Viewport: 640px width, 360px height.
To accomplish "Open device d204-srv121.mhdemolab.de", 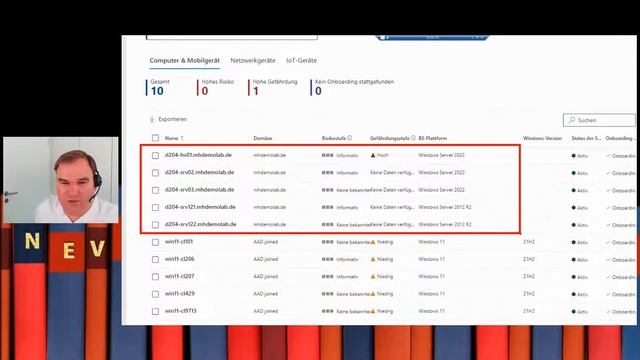I will pyautogui.click(x=200, y=207).
